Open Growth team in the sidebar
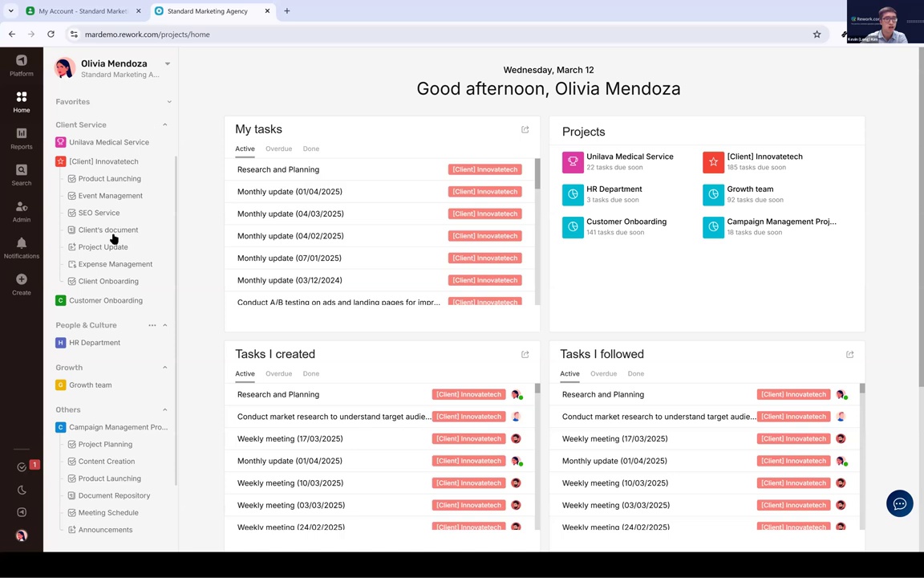This screenshot has height=578, width=924. click(90, 385)
